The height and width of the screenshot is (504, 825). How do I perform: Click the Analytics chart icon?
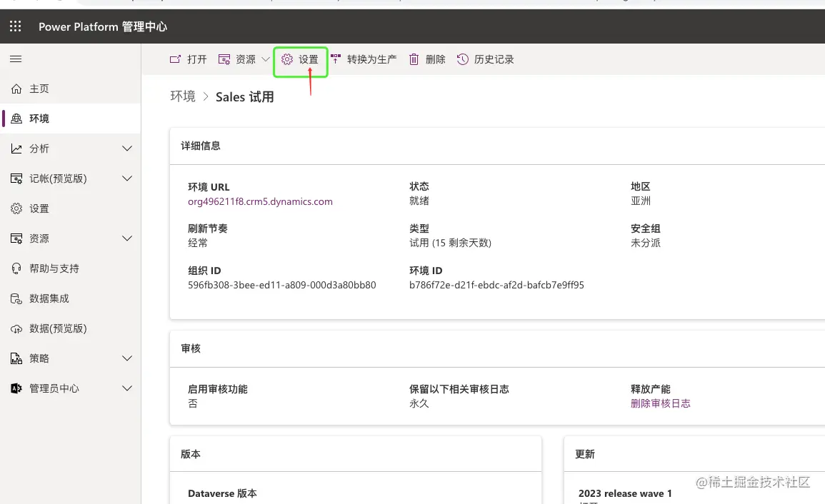coord(16,149)
